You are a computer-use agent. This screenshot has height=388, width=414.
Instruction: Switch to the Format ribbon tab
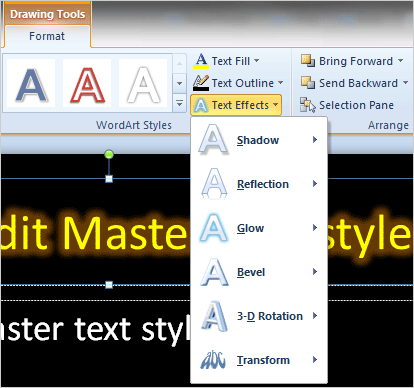[47, 36]
